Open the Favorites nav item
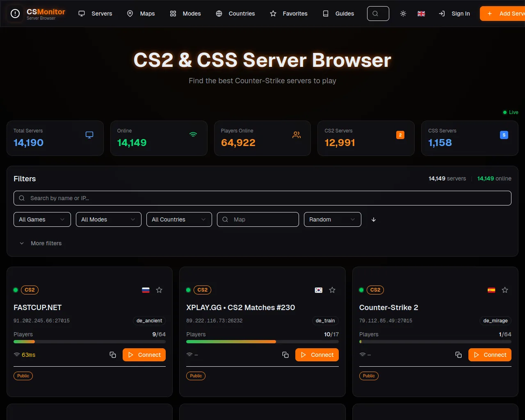 289,14
